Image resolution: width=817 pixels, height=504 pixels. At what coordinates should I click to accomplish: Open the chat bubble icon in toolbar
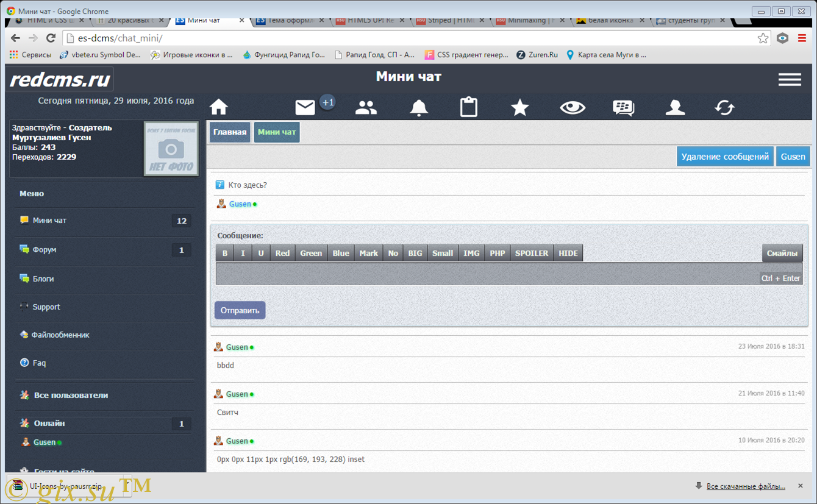(623, 108)
